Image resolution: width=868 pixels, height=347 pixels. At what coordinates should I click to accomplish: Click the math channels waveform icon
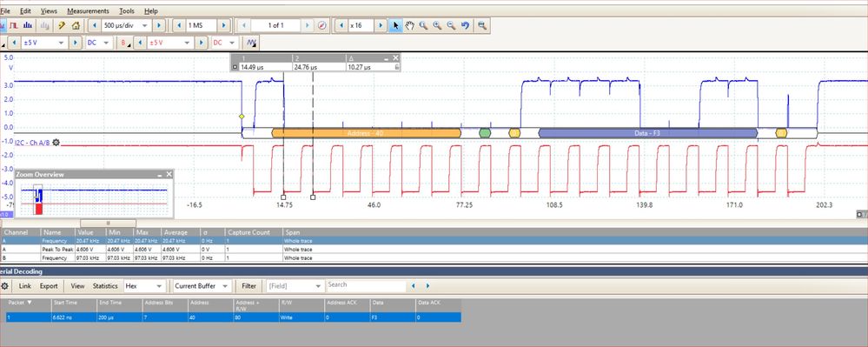coord(251,43)
